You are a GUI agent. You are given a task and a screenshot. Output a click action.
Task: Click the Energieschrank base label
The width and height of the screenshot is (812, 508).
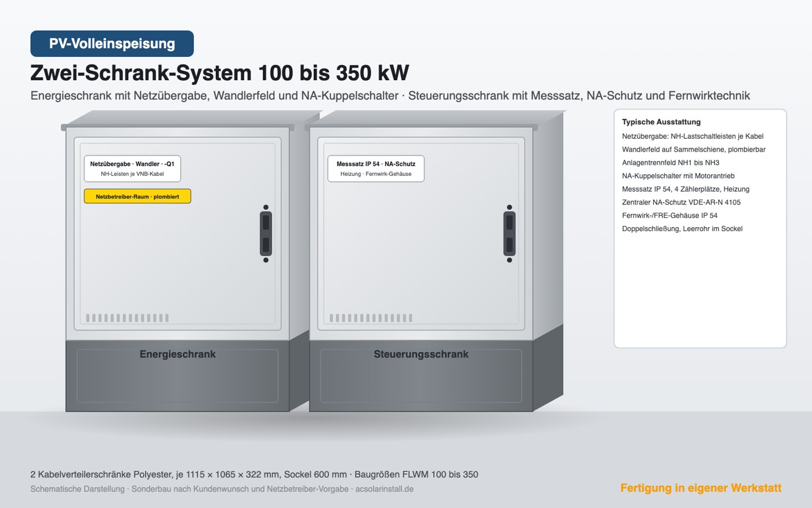click(x=177, y=354)
